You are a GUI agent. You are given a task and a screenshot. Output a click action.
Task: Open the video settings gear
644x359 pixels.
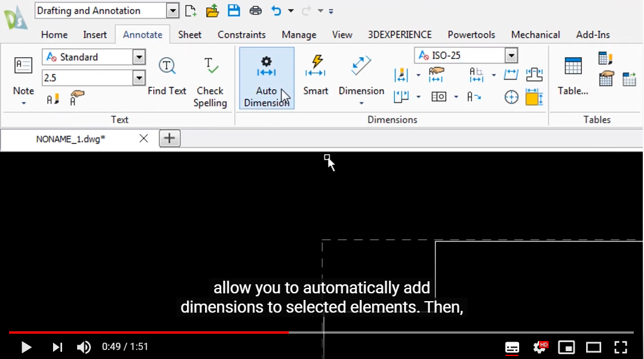[540, 348]
